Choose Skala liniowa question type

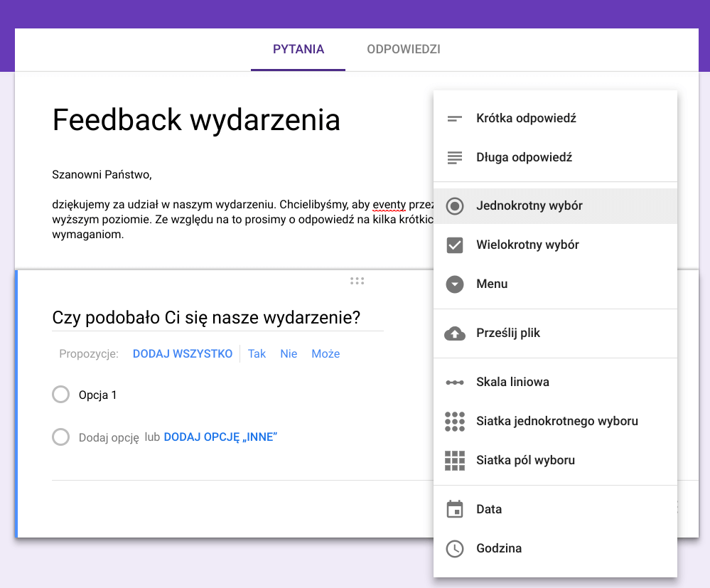[x=555, y=383]
